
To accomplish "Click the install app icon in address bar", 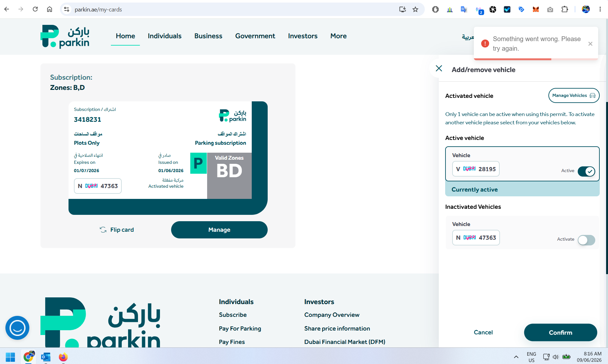I will [x=402, y=9].
